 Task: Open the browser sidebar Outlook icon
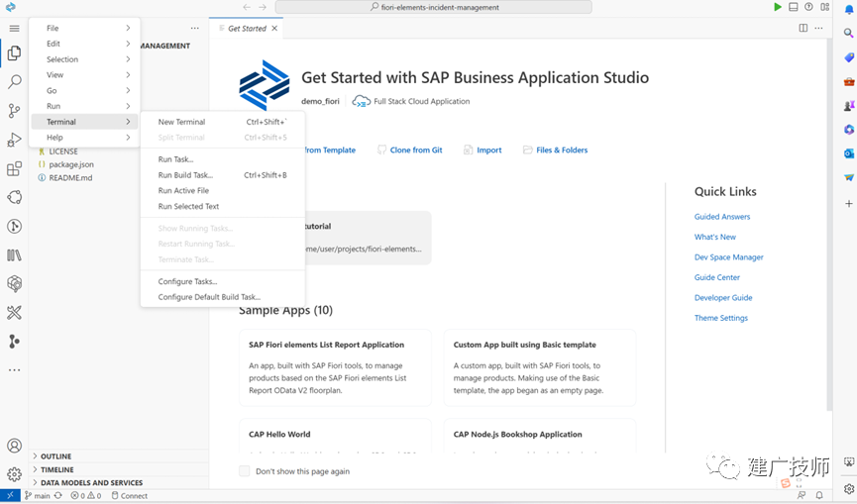coord(849,153)
